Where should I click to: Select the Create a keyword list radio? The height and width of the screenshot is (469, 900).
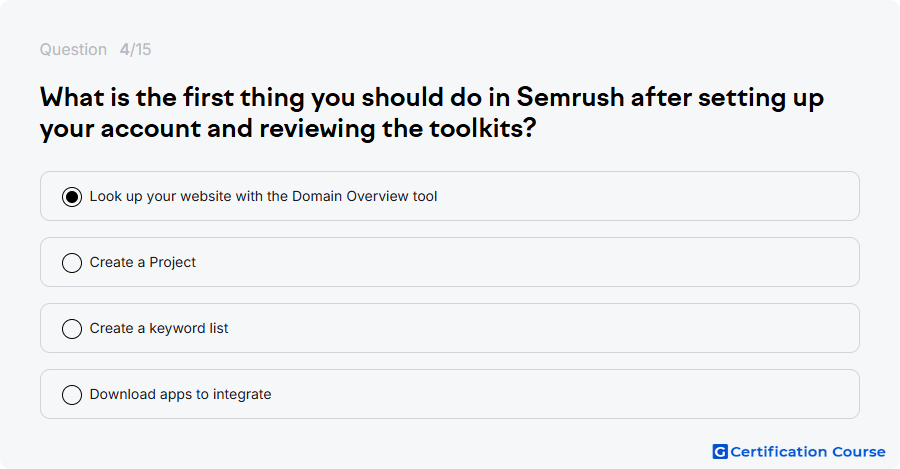[72, 329]
